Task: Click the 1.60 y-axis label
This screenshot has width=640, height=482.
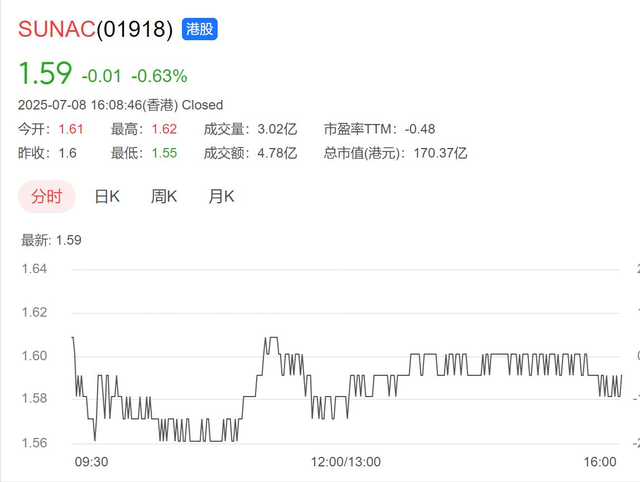Action: [34, 356]
